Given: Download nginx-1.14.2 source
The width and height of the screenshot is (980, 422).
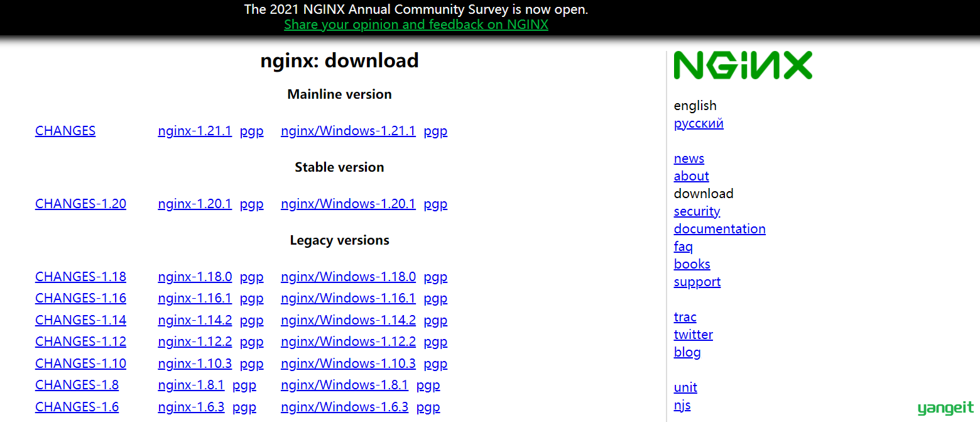Looking at the screenshot, I should (x=195, y=320).
